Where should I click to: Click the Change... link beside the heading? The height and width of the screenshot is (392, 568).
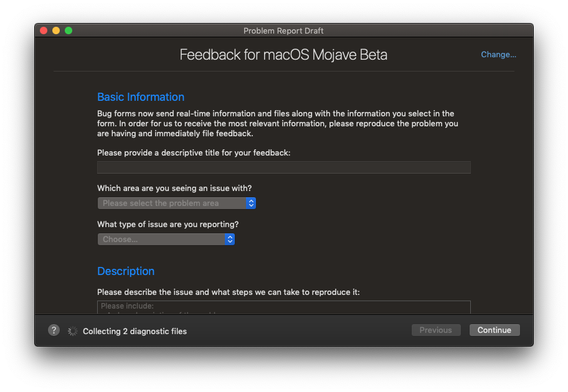pos(498,54)
